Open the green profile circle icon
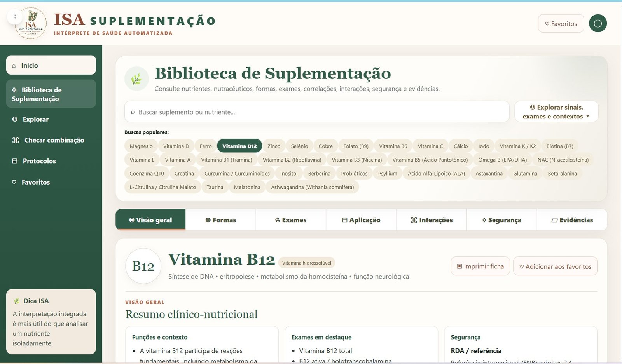 [x=598, y=23]
